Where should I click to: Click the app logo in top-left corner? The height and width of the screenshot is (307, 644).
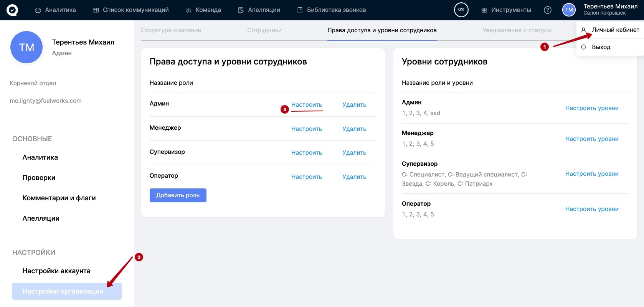(x=12, y=10)
